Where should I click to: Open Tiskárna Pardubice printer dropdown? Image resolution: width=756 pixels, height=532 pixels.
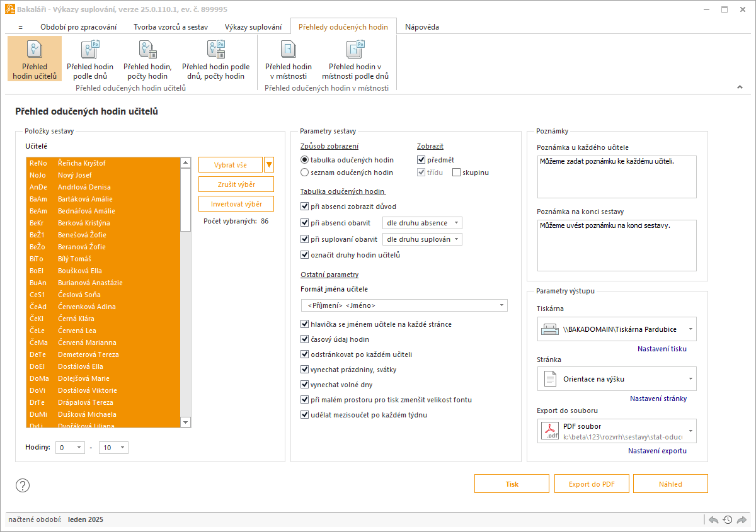click(x=617, y=329)
